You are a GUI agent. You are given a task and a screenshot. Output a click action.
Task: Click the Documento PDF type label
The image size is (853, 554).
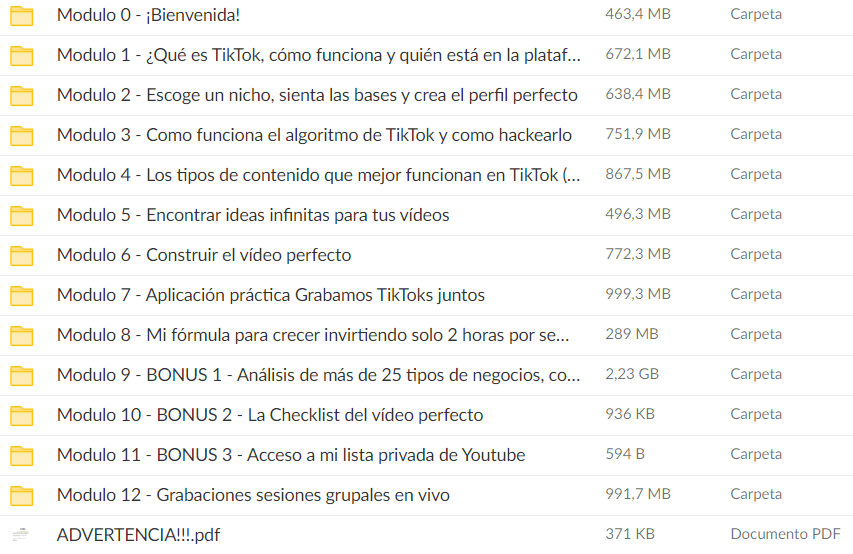point(785,534)
